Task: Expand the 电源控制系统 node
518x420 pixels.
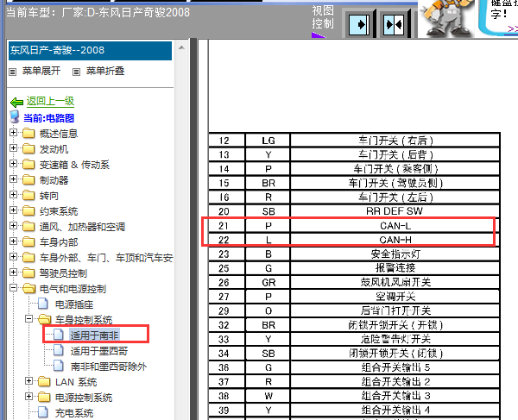Action: point(28,396)
